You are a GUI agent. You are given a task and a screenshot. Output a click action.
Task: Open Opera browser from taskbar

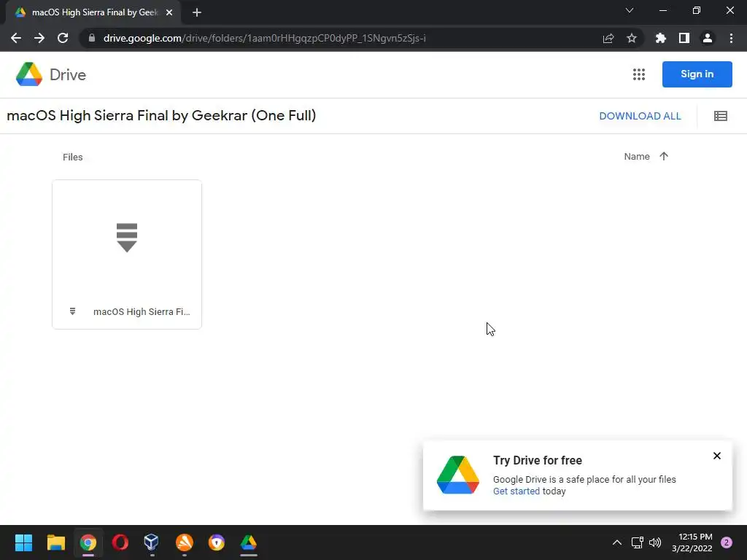click(120, 542)
